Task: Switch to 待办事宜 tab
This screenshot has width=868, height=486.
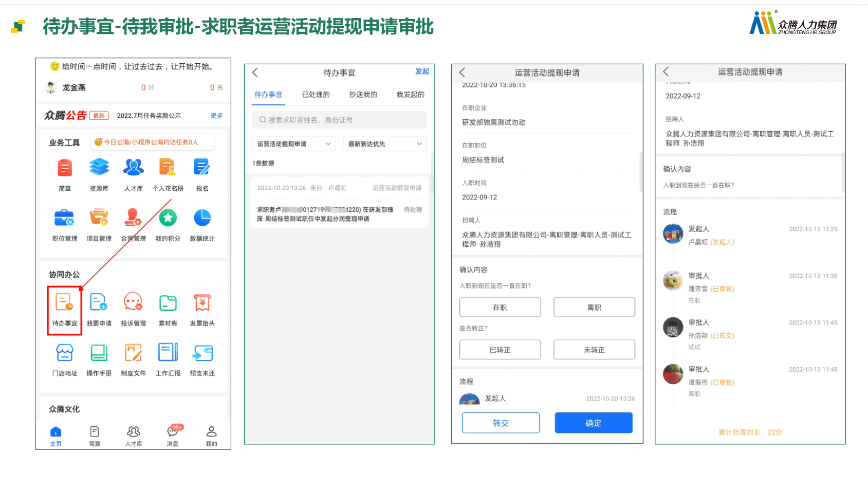Action: 268,95
